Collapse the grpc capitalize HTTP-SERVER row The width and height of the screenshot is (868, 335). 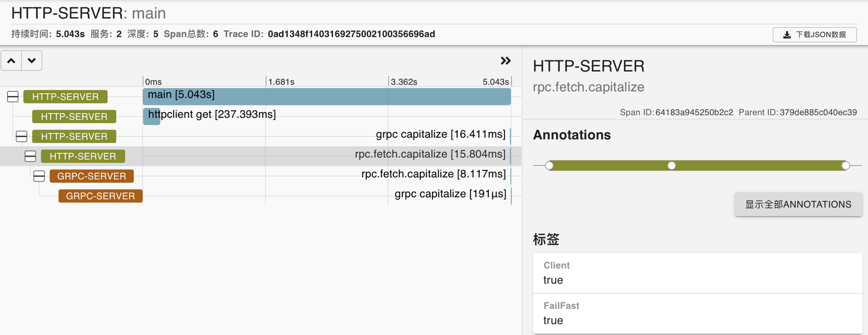[21, 136]
